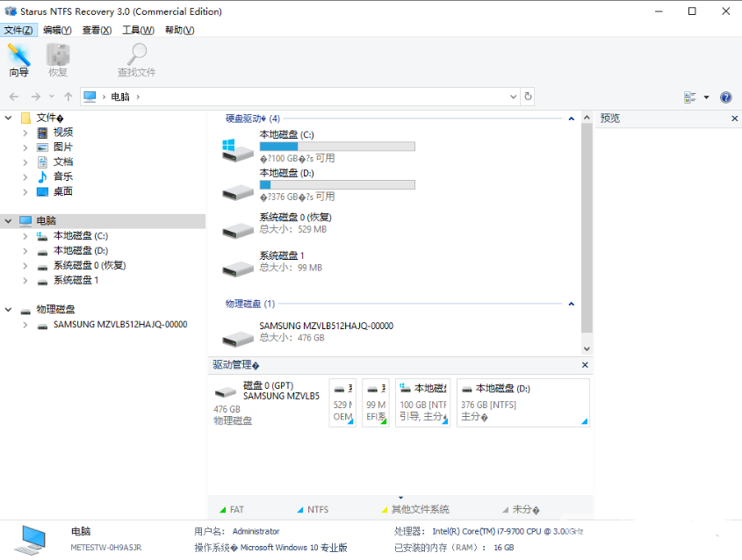Click the 音乐 folder in the tree
Image resolution: width=742 pixels, height=560 pixels.
coord(63,176)
